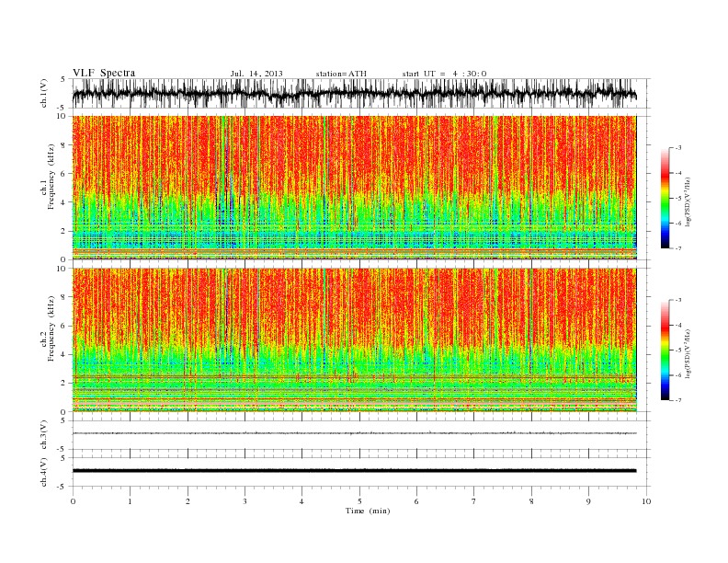Viewport: 728px width, 563px height.
Task: Click the ch.4 thick black waveform trace
Action: (354, 471)
